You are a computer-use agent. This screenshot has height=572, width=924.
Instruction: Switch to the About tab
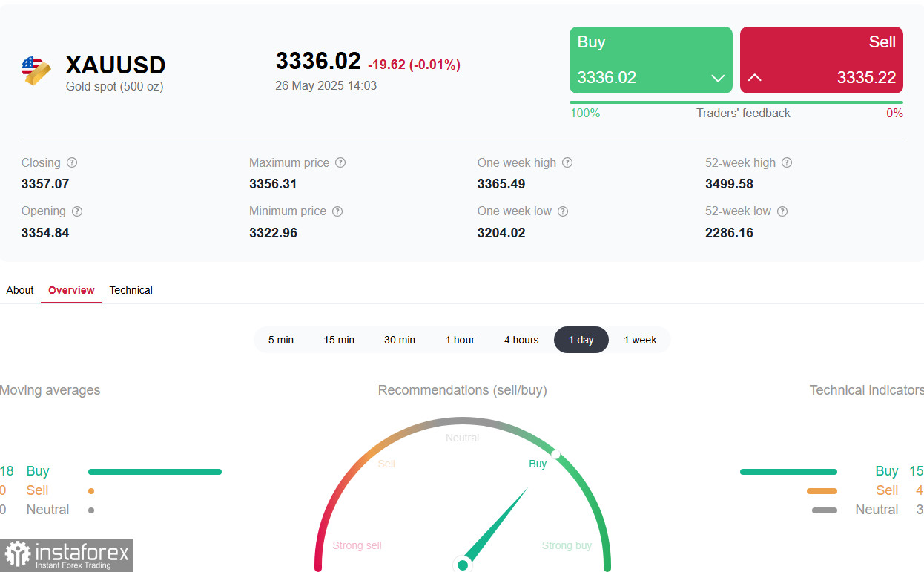click(20, 290)
